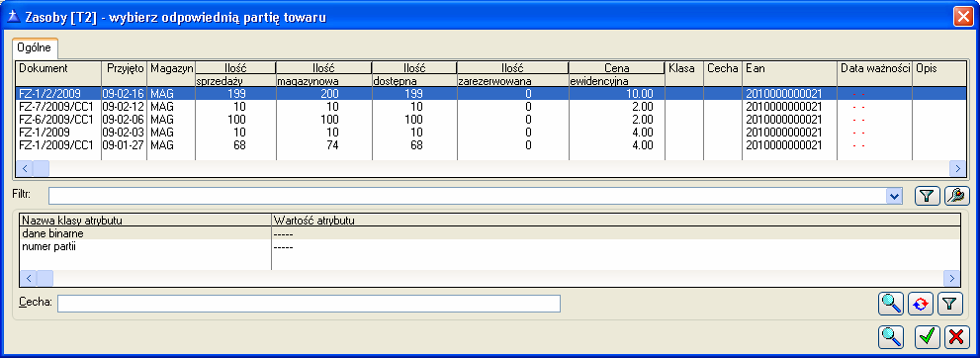Screen dimensions: 980x358
Task: Confirm selection with the green checkmark
Action: pos(928,336)
